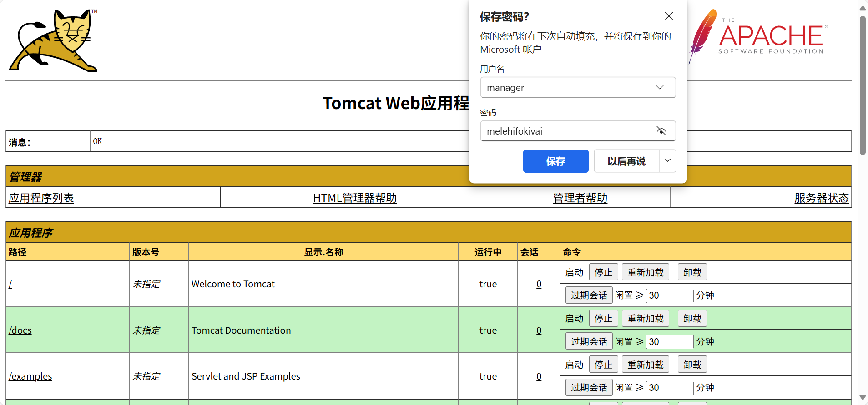Open the /docs path link

pos(20,330)
